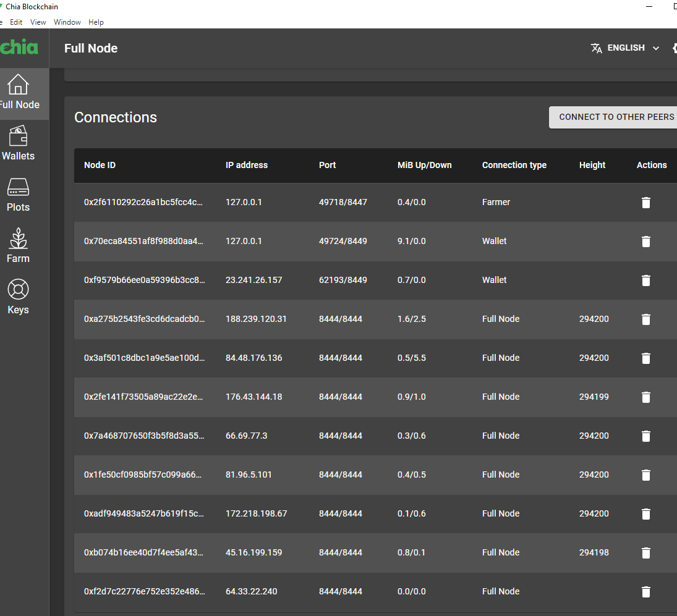Delete the connection to 23.241.26.157
This screenshot has height=616, width=677.
(x=646, y=281)
